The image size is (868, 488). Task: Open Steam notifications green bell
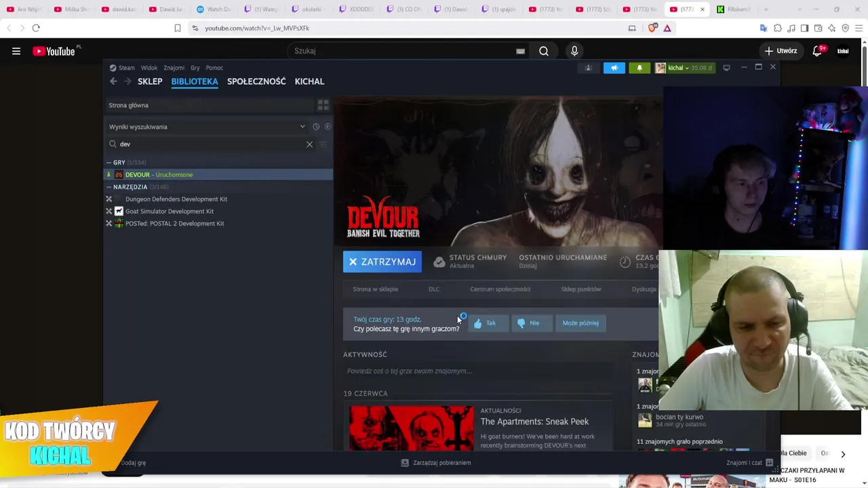click(639, 68)
